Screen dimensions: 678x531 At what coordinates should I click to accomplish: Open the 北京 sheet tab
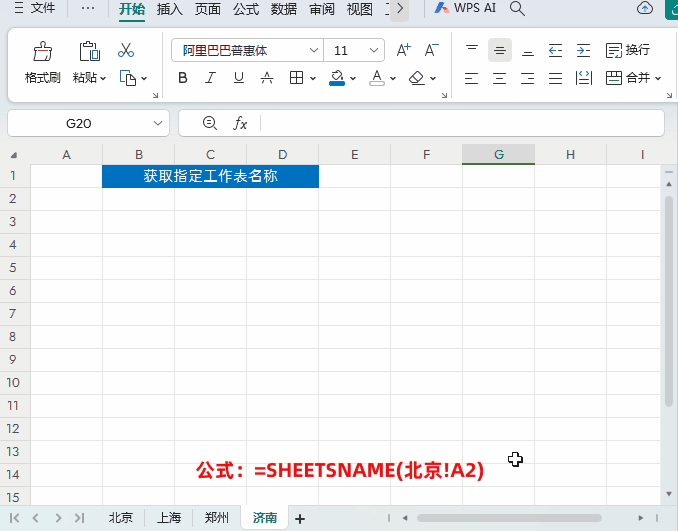click(121, 518)
